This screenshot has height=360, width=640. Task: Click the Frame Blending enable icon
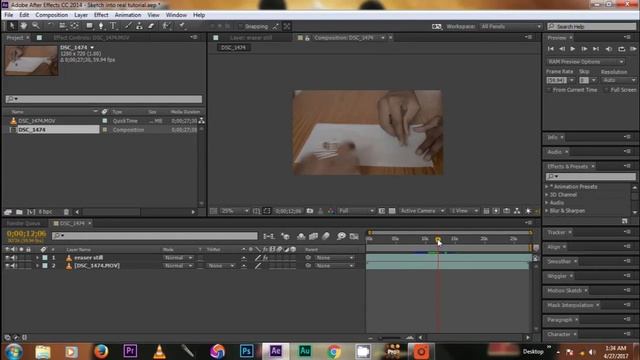tap(313, 236)
